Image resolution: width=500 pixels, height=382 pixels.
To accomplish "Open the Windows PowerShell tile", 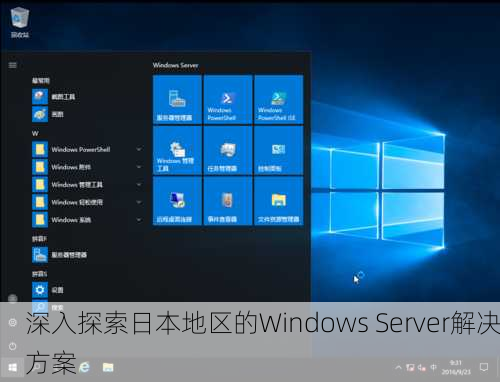I will (x=228, y=99).
